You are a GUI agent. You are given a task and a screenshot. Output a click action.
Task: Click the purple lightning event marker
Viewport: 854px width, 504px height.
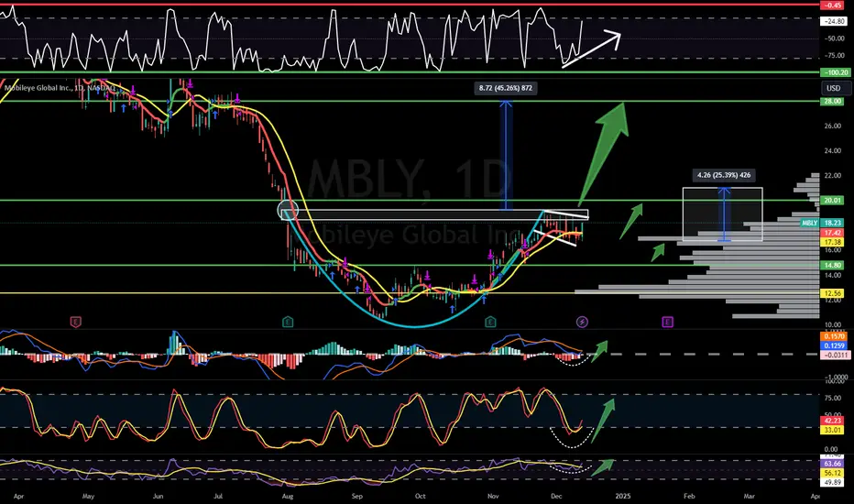[582, 322]
